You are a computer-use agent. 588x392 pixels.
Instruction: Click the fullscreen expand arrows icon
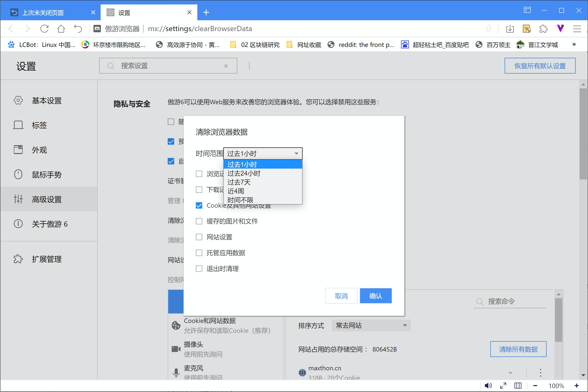click(x=503, y=386)
